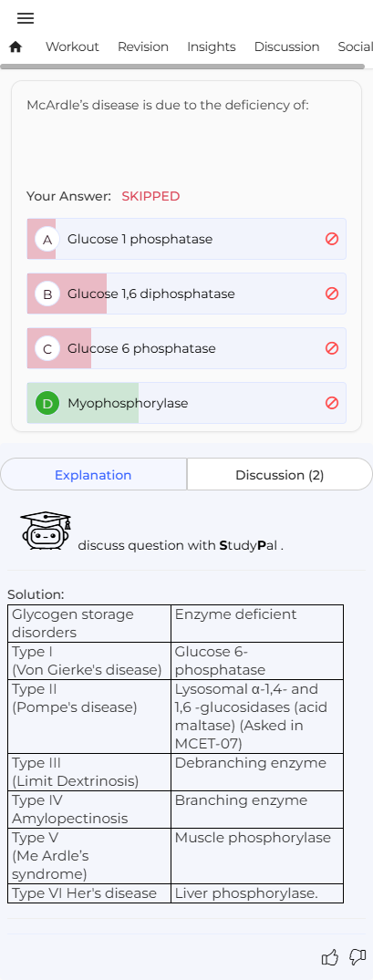Select option A circle
This screenshot has height=980, width=373.
click(x=47, y=239)
